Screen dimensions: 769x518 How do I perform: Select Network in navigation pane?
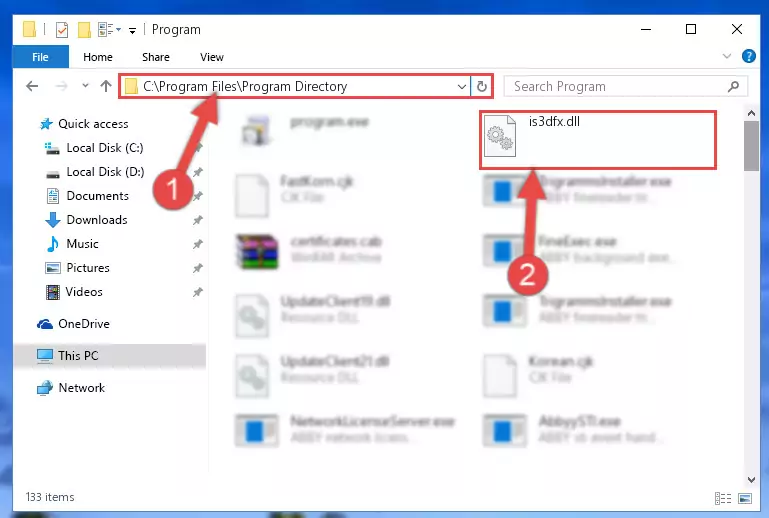click(81, 388)
